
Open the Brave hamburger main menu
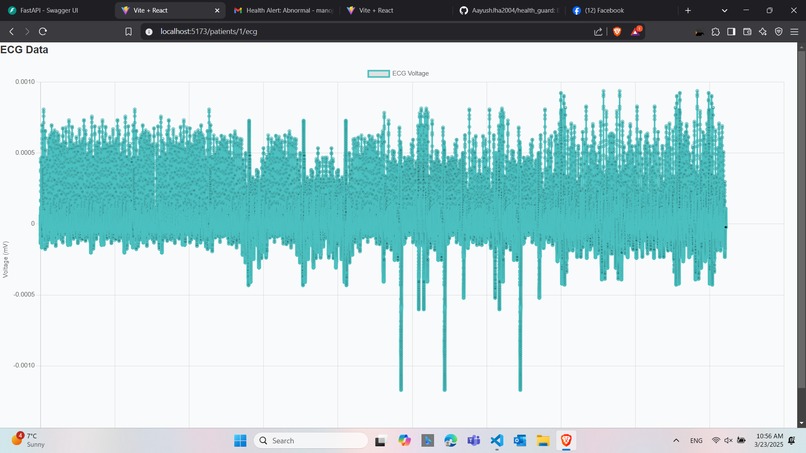(794, 31)
